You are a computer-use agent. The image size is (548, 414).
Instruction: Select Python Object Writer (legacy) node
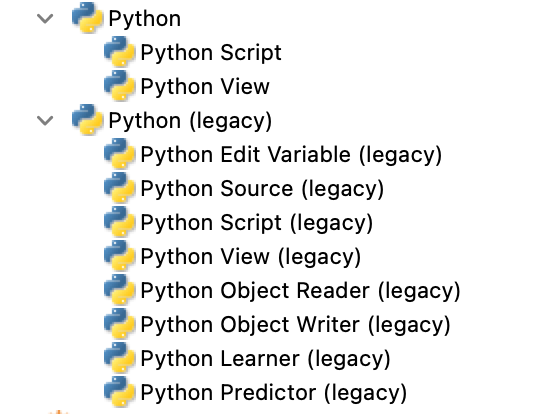point(295,325)
